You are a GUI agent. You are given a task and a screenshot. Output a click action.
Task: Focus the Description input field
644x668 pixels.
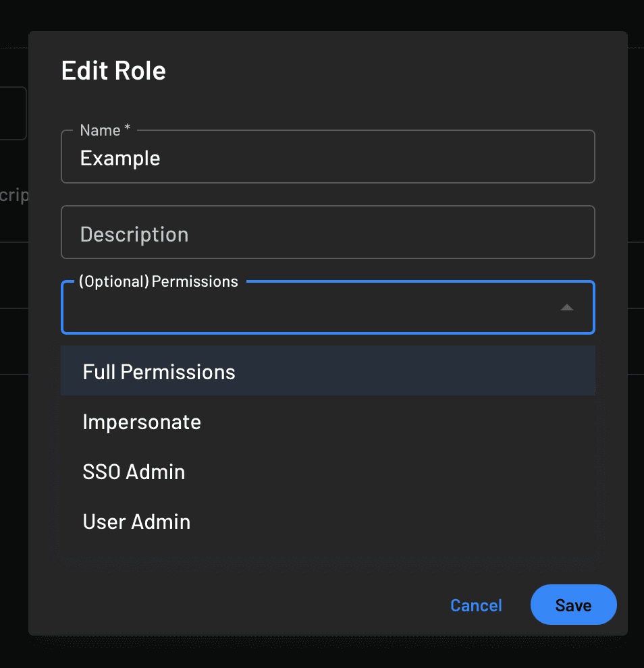pos(327,232)
